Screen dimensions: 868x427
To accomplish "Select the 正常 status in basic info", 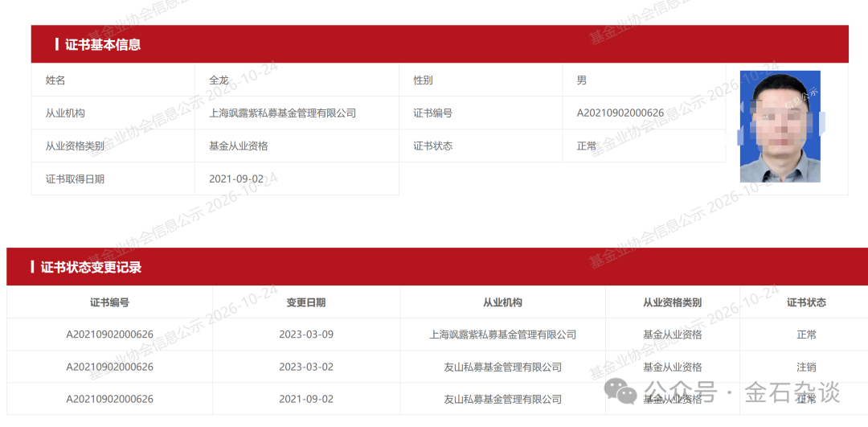I will (586, 146).
